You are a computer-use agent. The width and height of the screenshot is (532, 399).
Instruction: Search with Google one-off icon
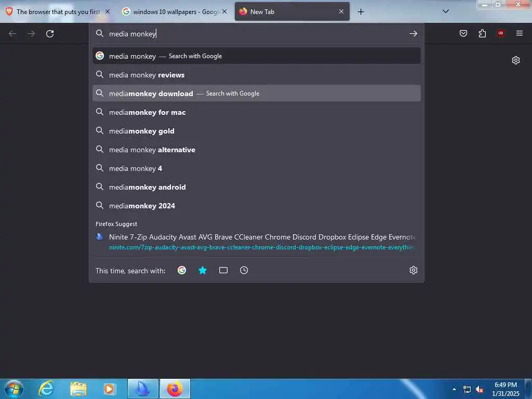(x=182, y=270)
